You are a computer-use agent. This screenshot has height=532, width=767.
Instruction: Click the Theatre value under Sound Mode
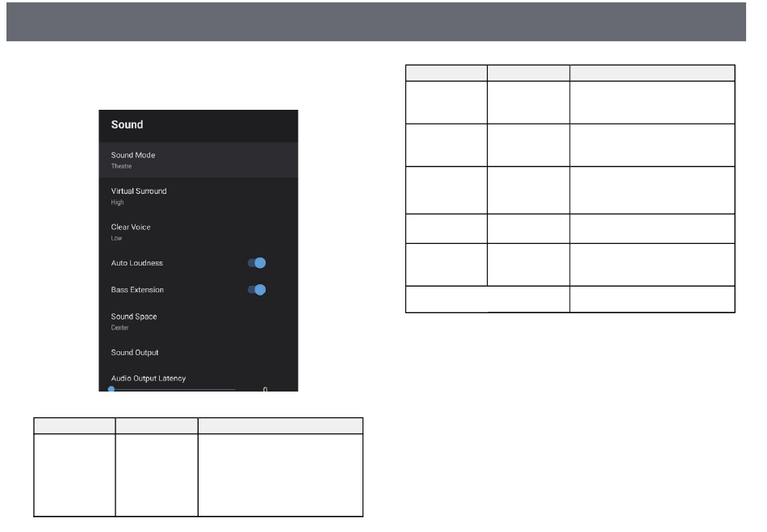pyautogui.click(x=121, y=166)
